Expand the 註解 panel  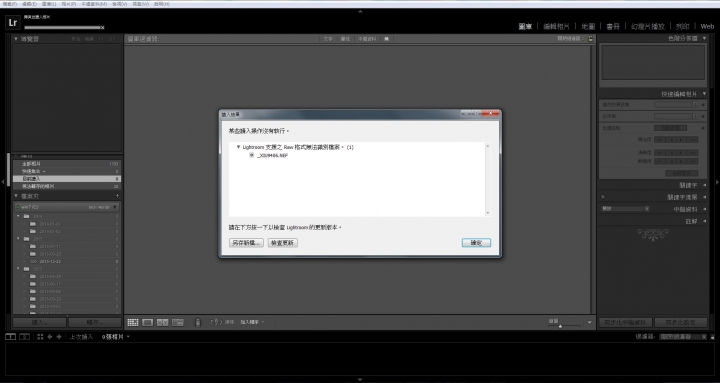[704, 221]
